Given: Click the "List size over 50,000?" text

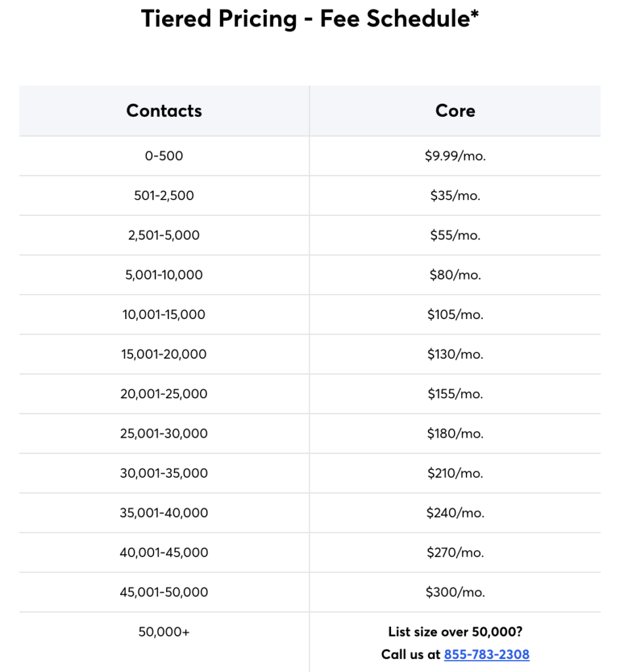Looking at the screenshot, I should pos(455,632).
